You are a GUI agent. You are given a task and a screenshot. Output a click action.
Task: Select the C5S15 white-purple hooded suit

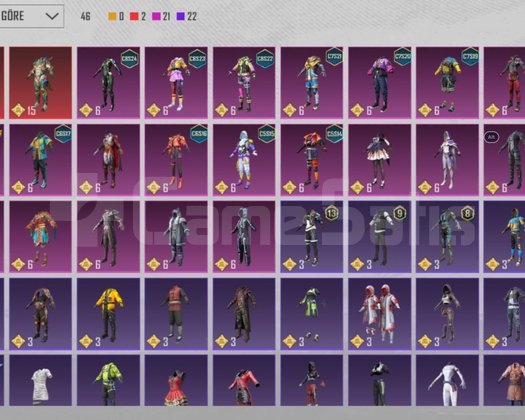244,160
